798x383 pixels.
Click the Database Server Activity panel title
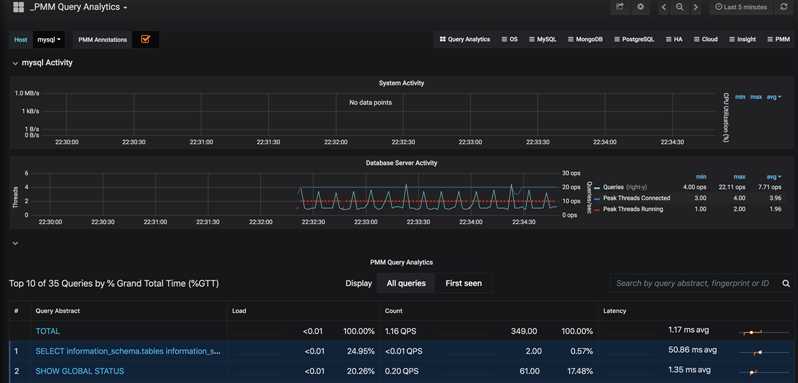[x=401, y=163]
